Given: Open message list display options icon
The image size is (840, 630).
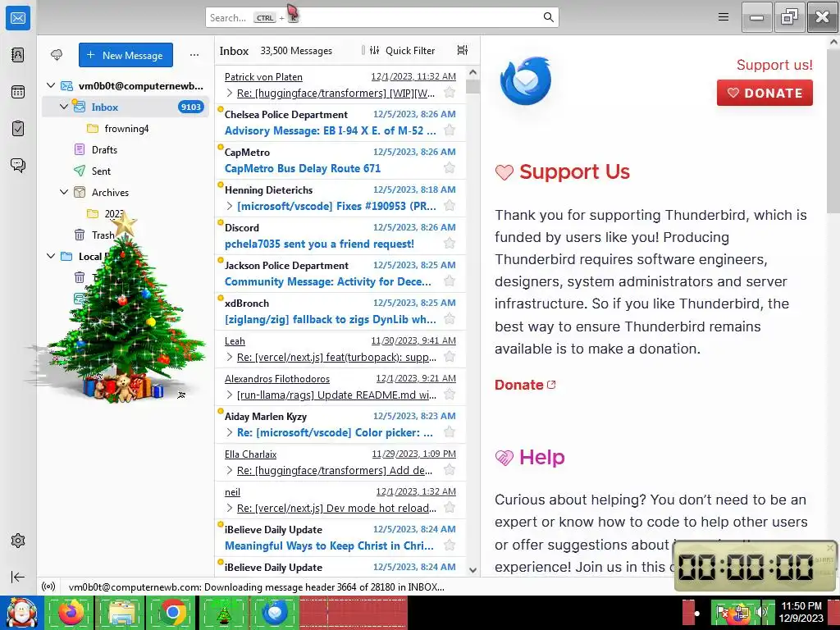Looking at the screenshot, I should [463, 50].
